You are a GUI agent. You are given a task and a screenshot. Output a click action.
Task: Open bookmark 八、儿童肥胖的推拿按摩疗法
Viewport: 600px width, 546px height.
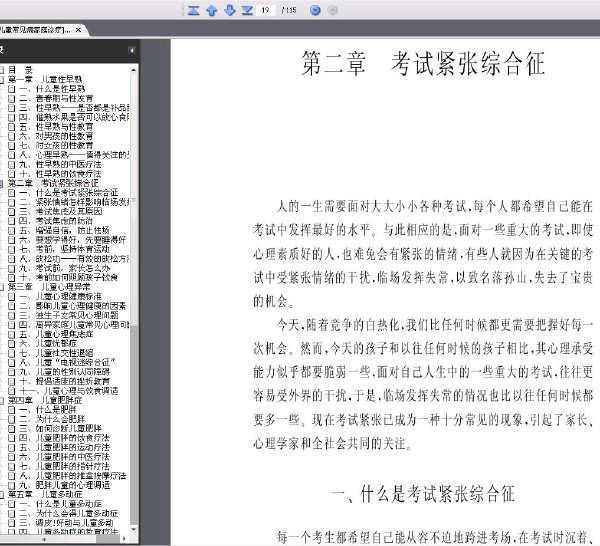coord(73,476)
